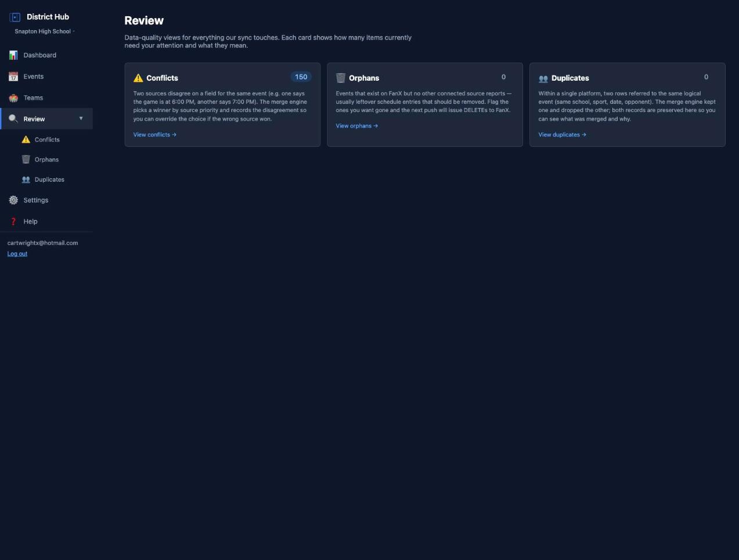The height and width of the screenshot is (560, 739).
Task: Click the cartwrightx@hotmail.com account email
Action: coord(42,243)
